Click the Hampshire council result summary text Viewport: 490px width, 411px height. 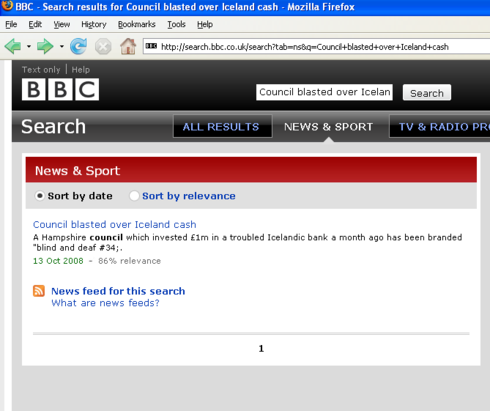click(x=247, y=242)
